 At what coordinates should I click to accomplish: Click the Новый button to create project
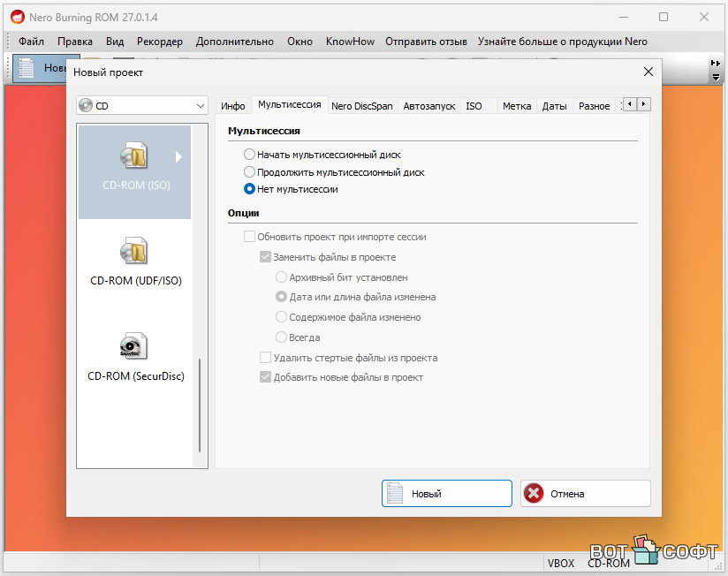pyautogui.click(x=446, y=494)
